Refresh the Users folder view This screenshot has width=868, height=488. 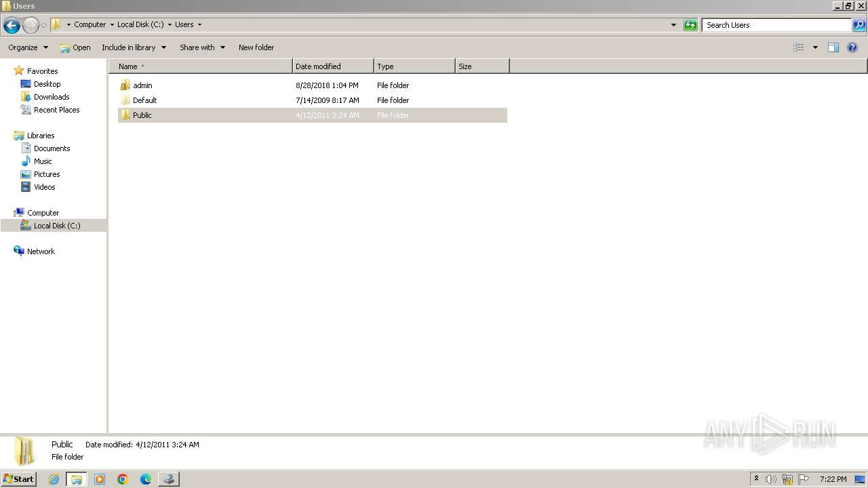(x=690, y=25)
